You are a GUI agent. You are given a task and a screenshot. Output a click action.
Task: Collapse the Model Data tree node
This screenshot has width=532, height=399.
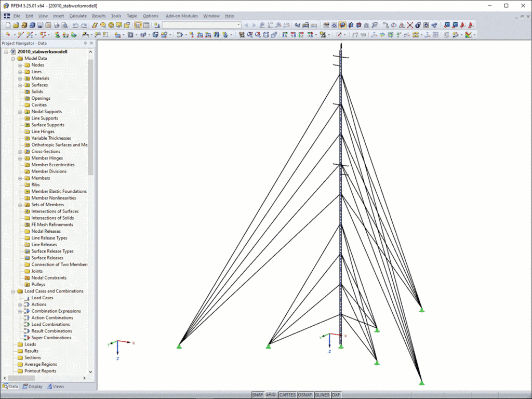pos(13,58)
